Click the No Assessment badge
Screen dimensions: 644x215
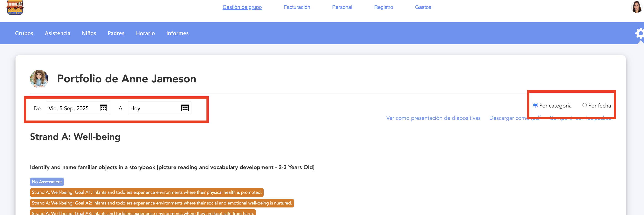[x=47, y=182]
